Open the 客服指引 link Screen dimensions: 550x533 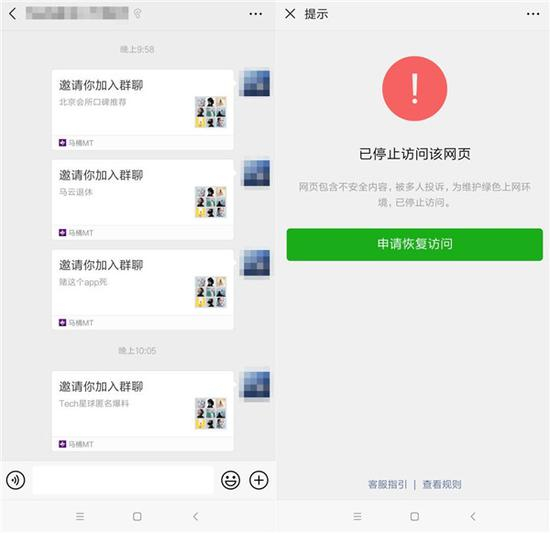click(387, 484)
